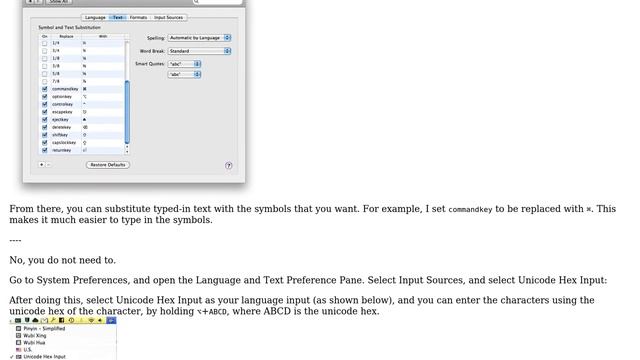Uncheck the optionkey substitution checkbox
The width and height of the screenshot is (640, 360).
click(44, 97)
